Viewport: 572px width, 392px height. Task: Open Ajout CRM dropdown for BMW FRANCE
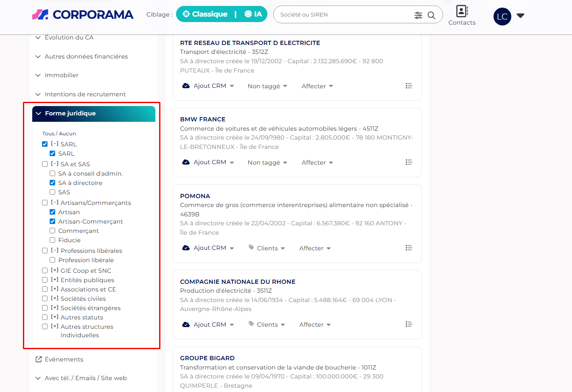click(208, 162)
